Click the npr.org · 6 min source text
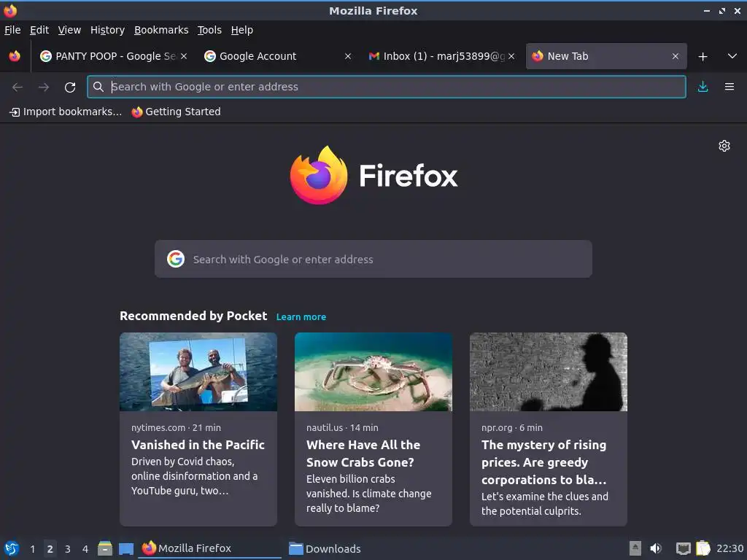The height and width of the screenshot is (560, 747). click(511, 427)
